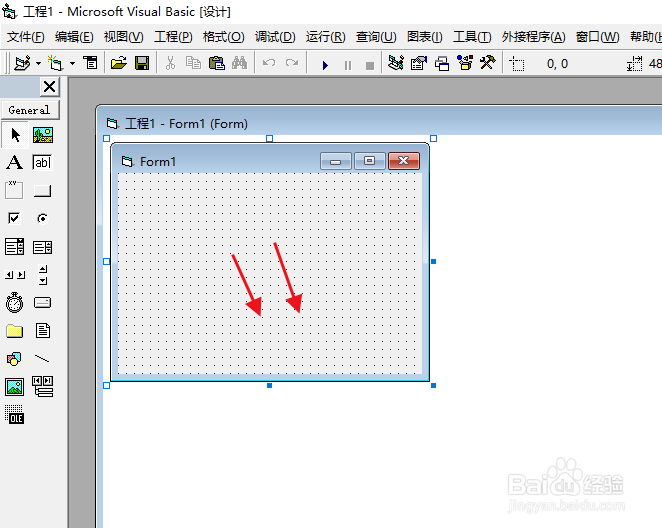Select the Data control tool
Image resolution: width=662 pixels, height=528 pixels.
coord(43,387)
